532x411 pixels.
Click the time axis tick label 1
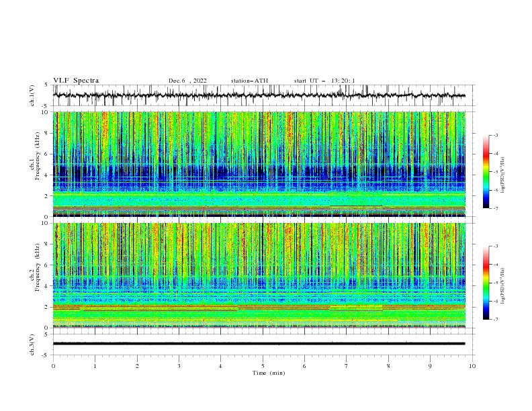[95, 366]
